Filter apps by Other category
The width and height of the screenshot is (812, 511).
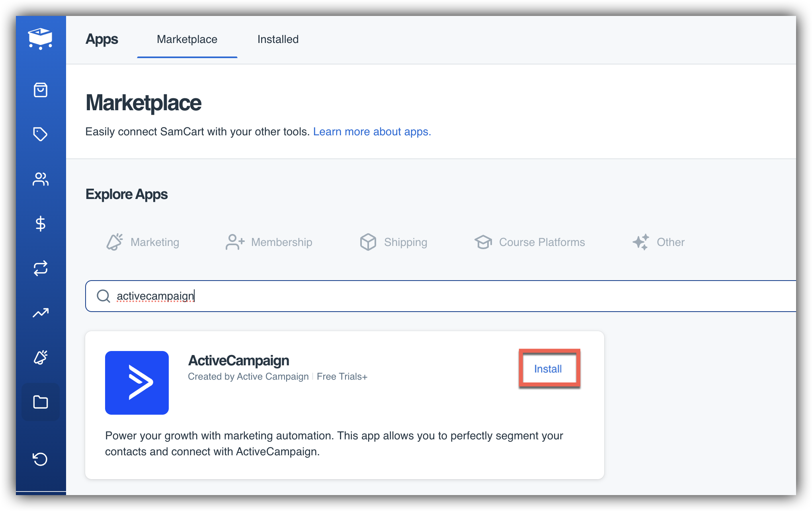point(658,242)
